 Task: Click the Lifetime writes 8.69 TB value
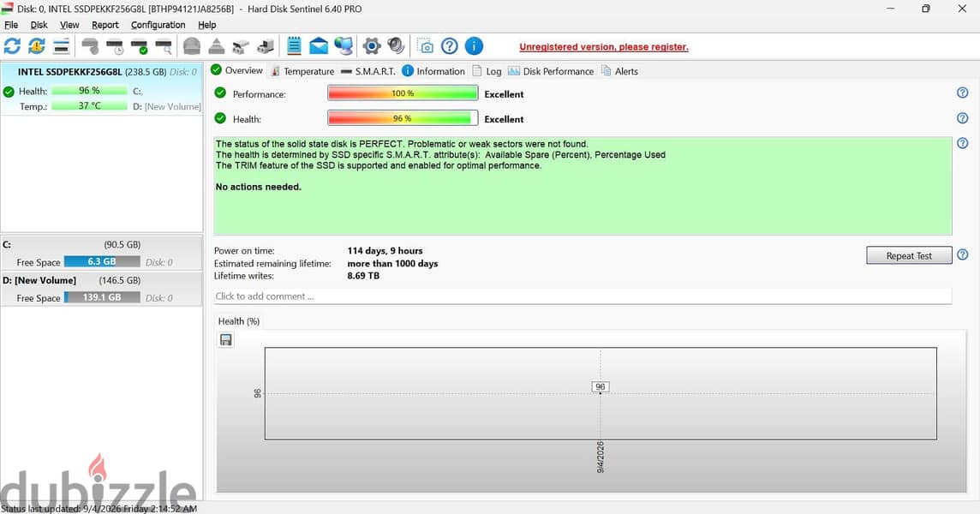coord(363,276)
